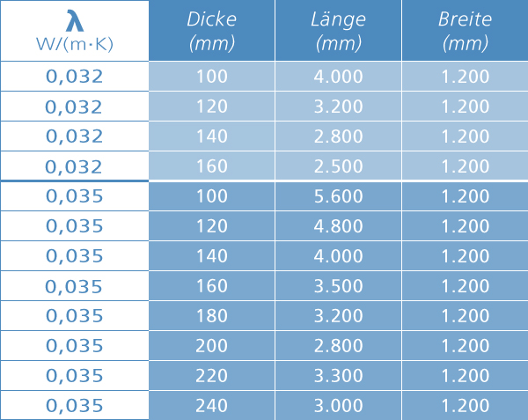Click the 2.500 length cell
This screenshot has height=420, width=528.
point(338,166)
